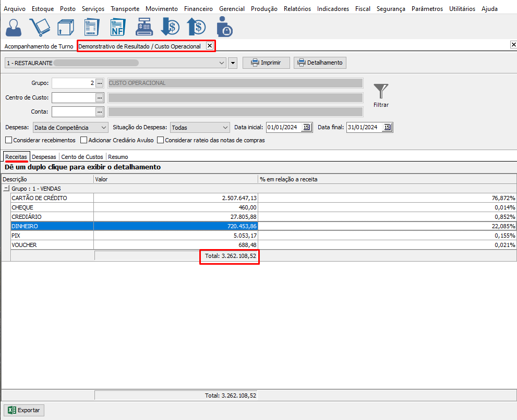The width and height of the screenshot is (517, 420).
Task: Open the Situação do Despesa dropdown
Action: point(200,128)
